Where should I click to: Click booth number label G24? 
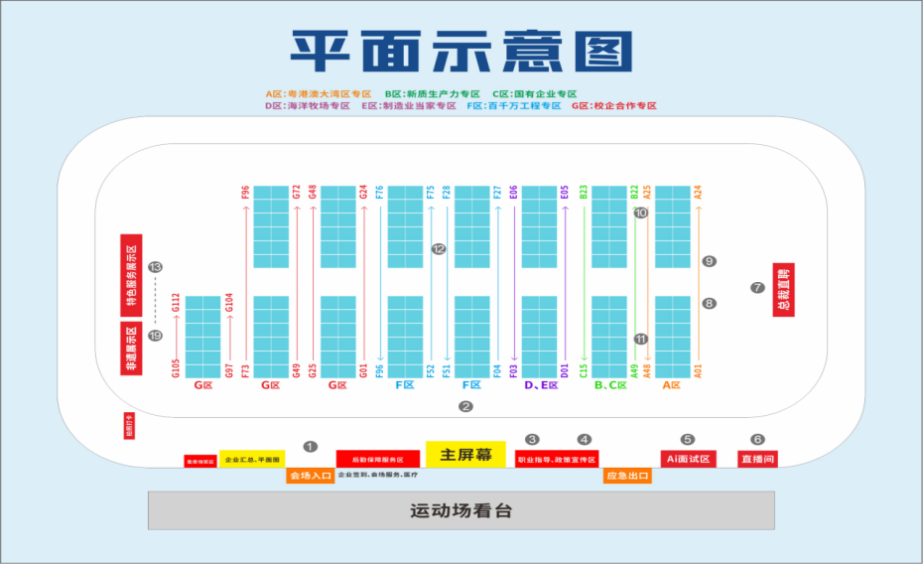(363, 192)
